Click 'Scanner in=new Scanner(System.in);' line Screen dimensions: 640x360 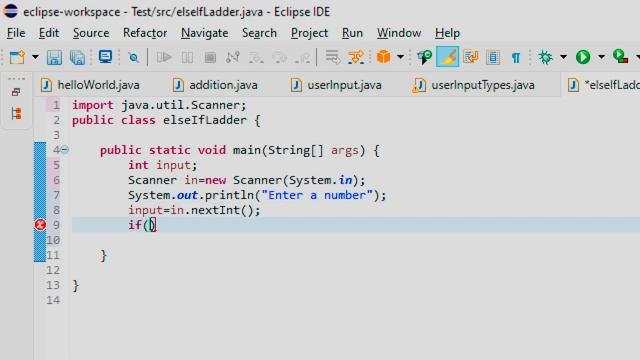coord(247,180)
